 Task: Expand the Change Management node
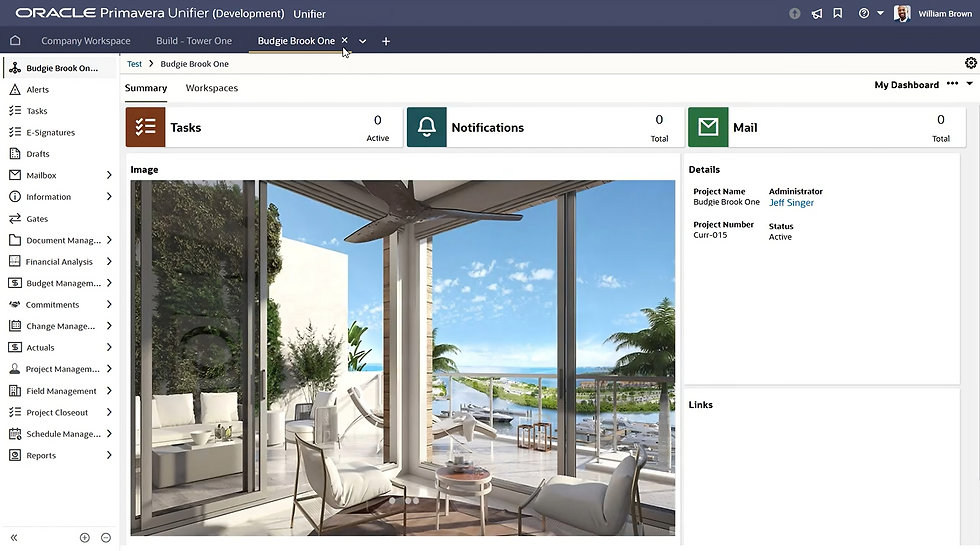[x=109, y=325]
